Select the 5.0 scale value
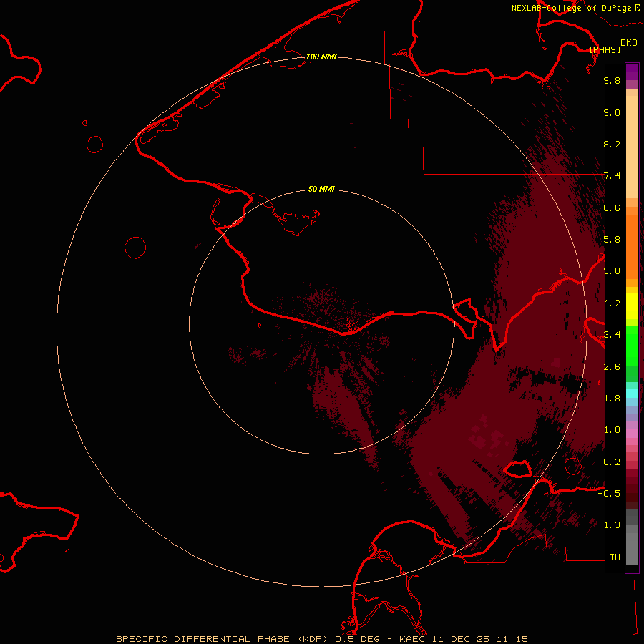Viewport: 644px width, 644px height. point(612,271)
